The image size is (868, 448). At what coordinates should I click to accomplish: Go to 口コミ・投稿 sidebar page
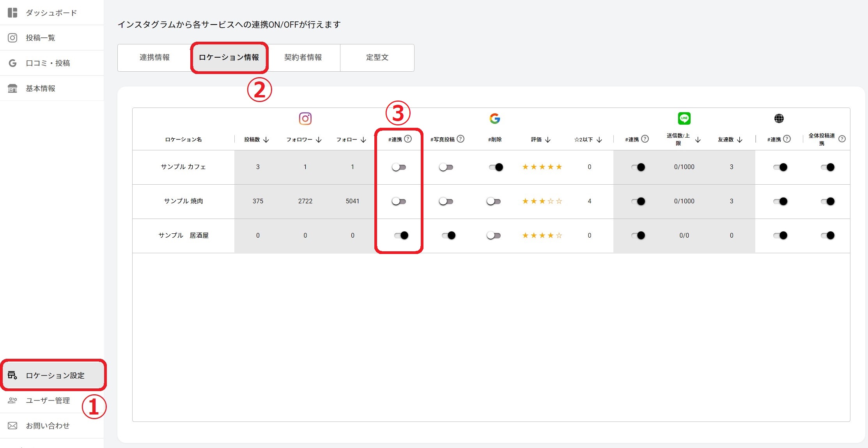[48, 63]
